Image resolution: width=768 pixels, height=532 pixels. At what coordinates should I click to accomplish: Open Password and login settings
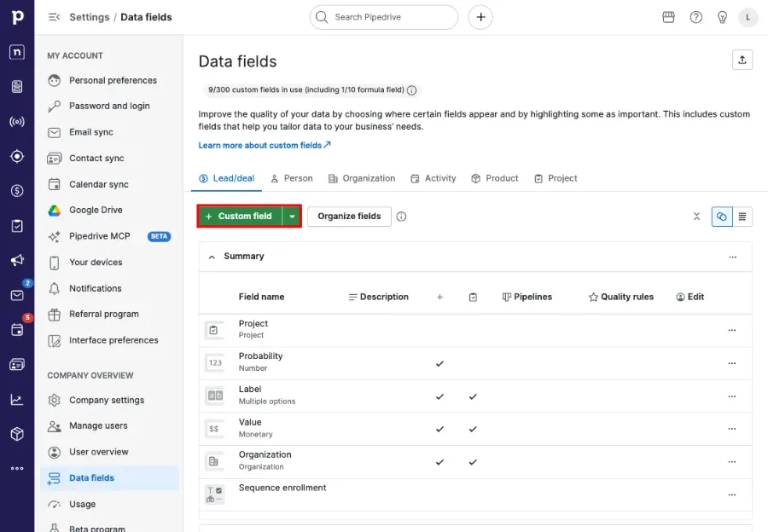coord(109,107)
